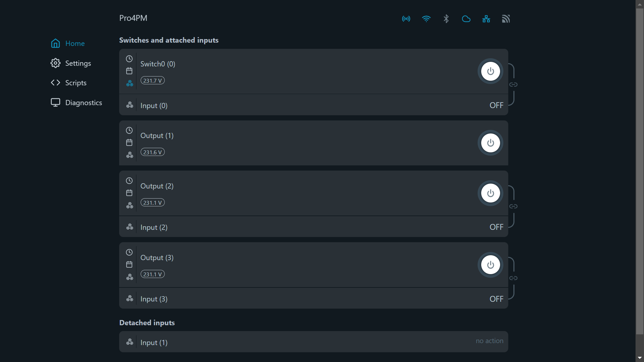
Task: Switch to the Diagnostics section
Action: pyautogui.click(x=84, y=102)
